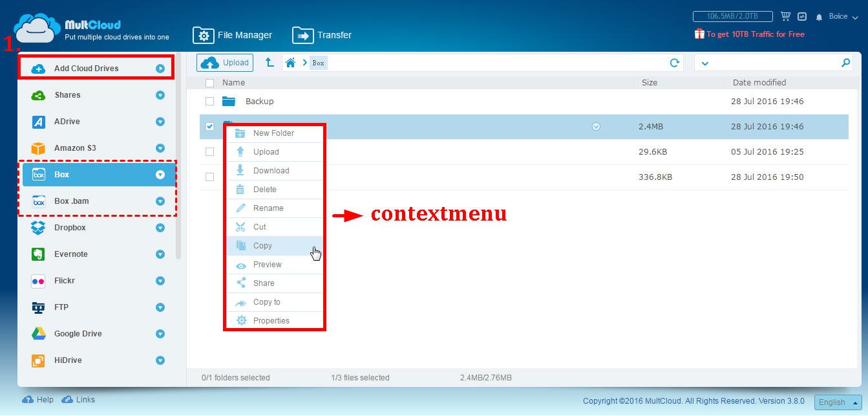The height and width of the screenshot is (416, 868).
Task: Choose Cut from context menu
Action: pyautogui.click(x=274, y=227)
